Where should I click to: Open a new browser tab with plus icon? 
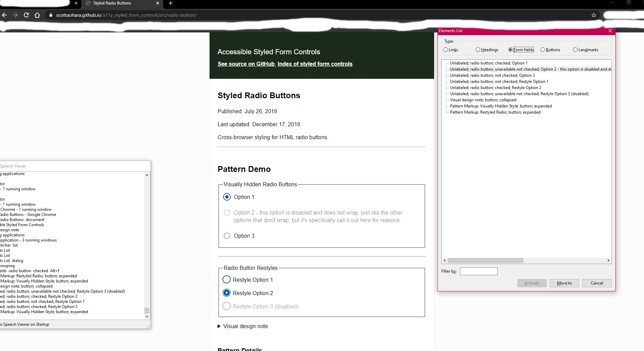(x=170, y=4)
